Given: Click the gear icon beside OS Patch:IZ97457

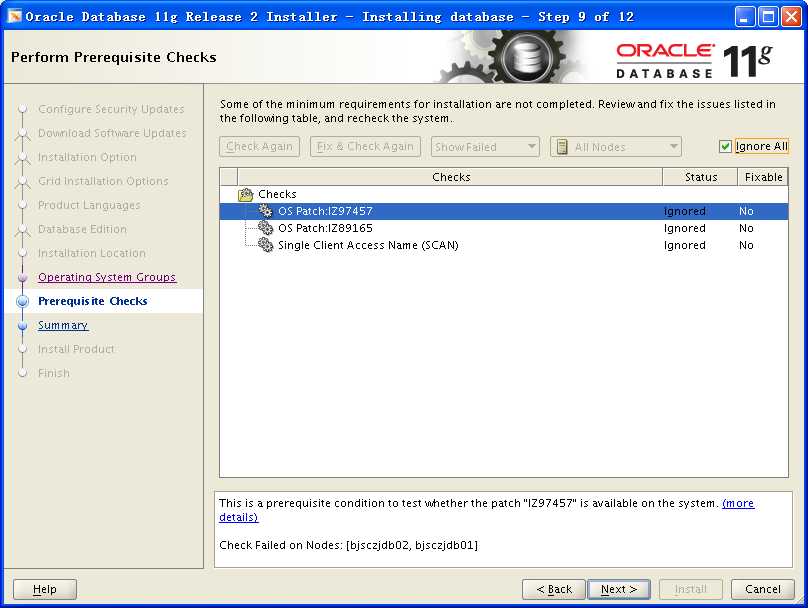Looking at the screenshot, I should pyautogui.click(x=265, y=211).
